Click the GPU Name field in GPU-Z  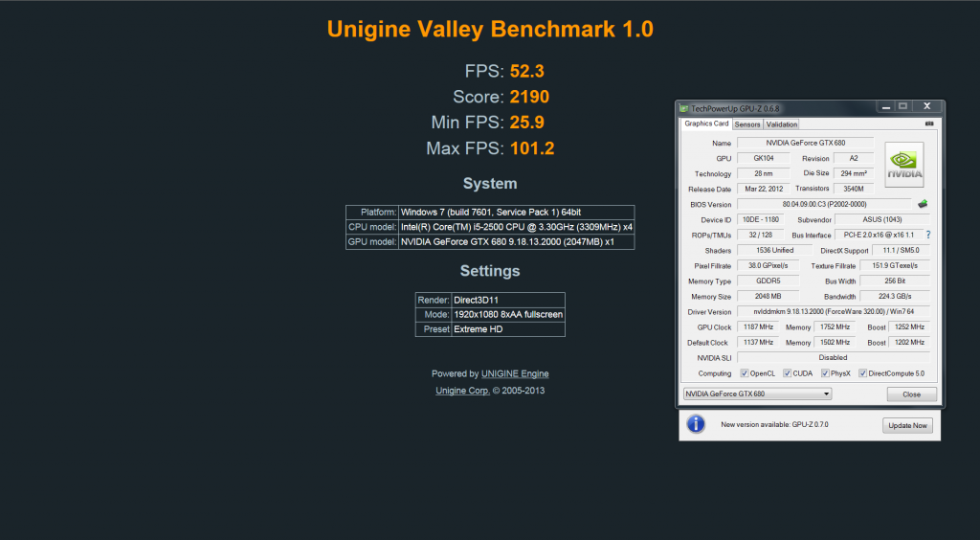pyautogui.click(x=806, y=143)
